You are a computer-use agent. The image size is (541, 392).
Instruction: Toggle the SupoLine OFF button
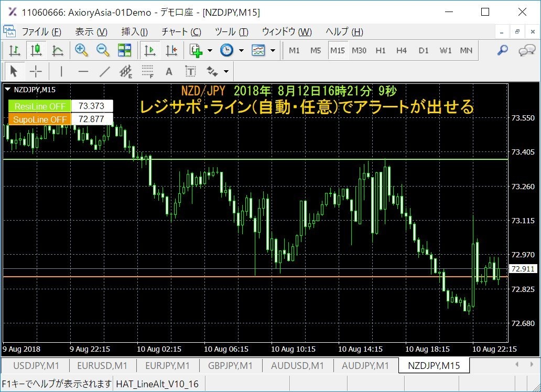click(x=40, y=119)
